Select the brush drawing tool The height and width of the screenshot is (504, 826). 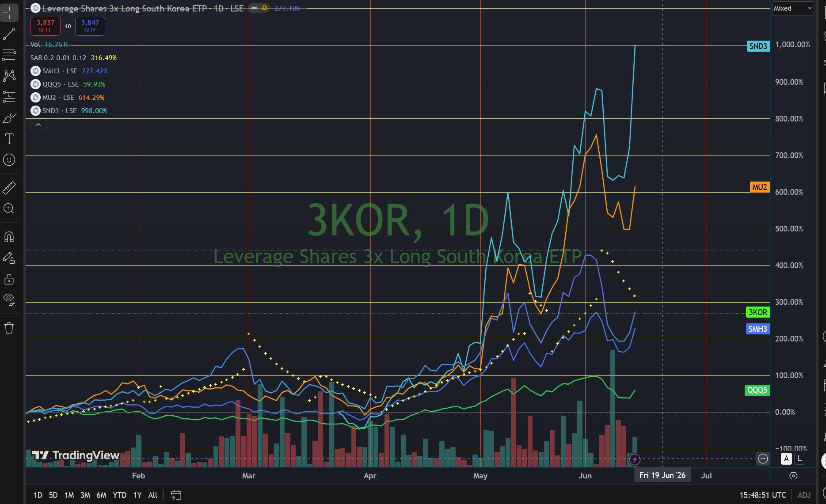point(9,118)
